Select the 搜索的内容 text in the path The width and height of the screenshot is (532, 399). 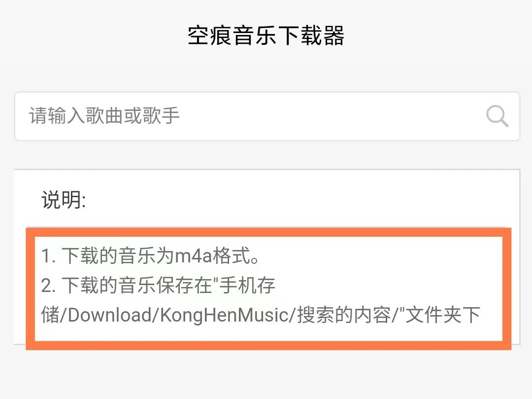[x=344, y=315]
